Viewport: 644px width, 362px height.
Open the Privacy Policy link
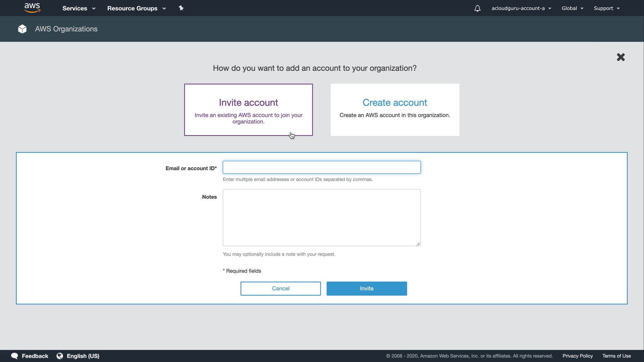pyautogui.click(x=578, y=356)
